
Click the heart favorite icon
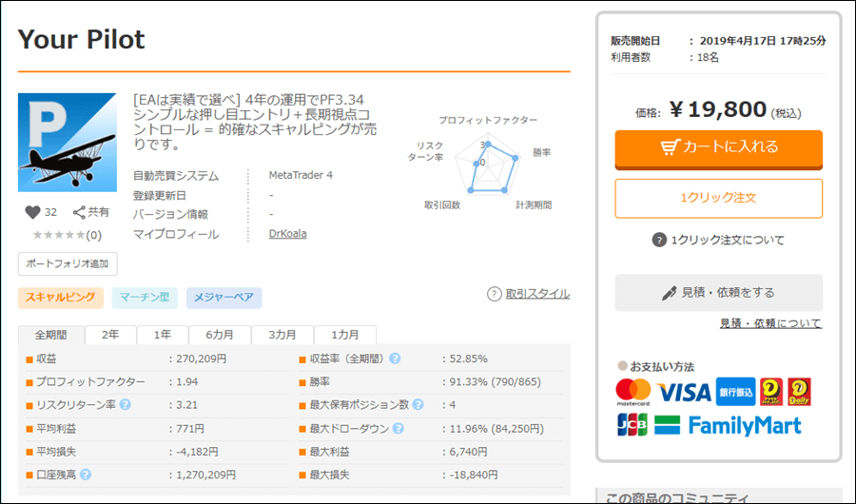tap(32, 212)
